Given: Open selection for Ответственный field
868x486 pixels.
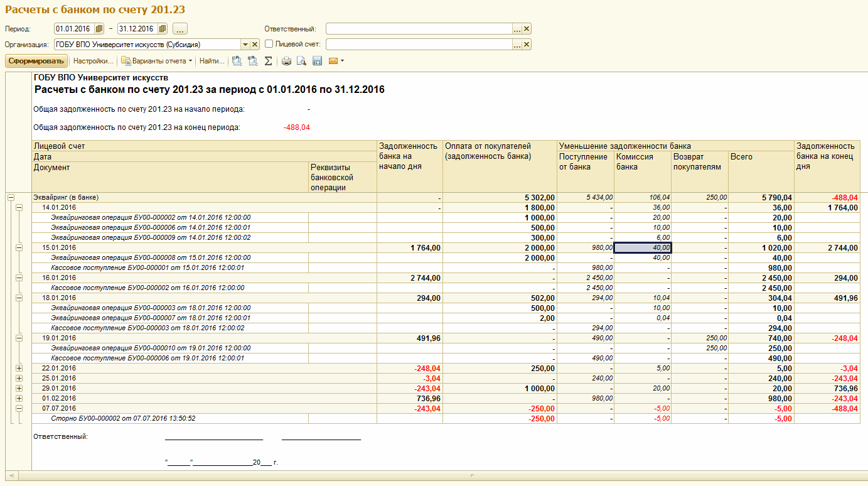Looking at the screenshot, I should [x=517, y=29].
